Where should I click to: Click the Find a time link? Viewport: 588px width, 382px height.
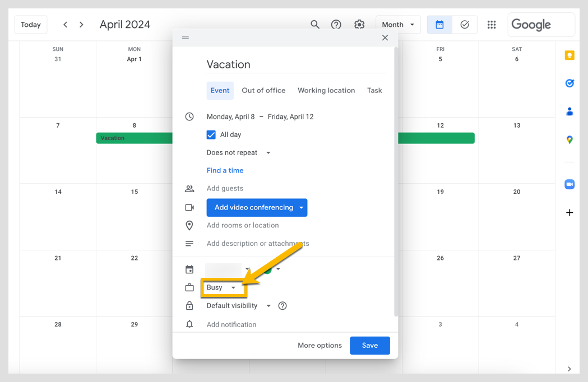click(x=225, y=171)
